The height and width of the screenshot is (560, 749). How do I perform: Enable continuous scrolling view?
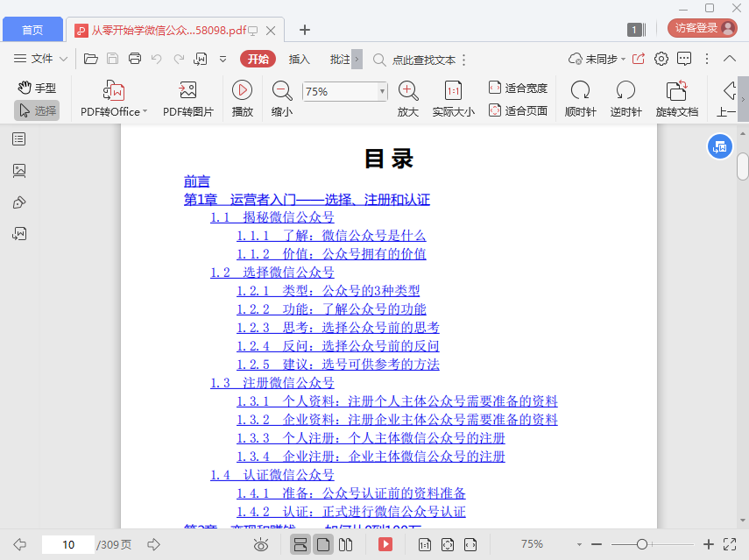point(300,545)
